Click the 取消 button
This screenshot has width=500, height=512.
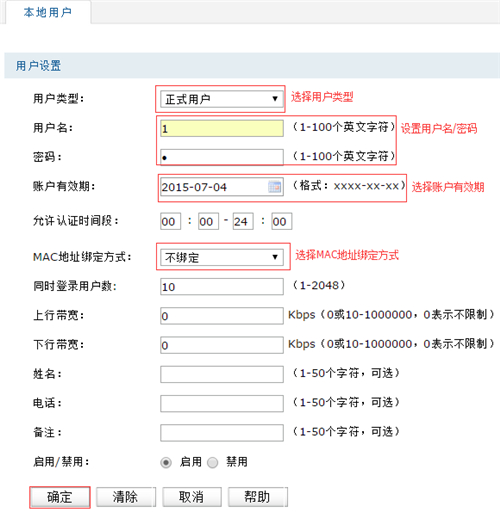(192, 497)
